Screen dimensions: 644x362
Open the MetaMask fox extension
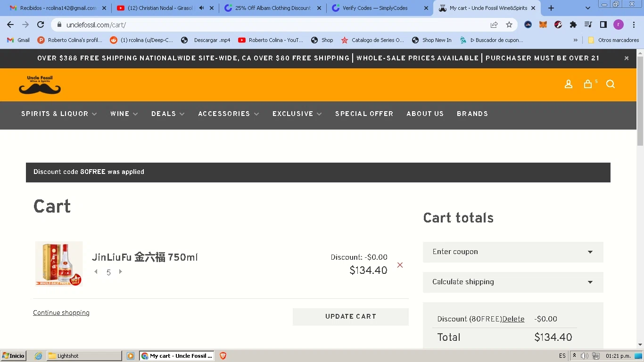click(x=543, y=25)
